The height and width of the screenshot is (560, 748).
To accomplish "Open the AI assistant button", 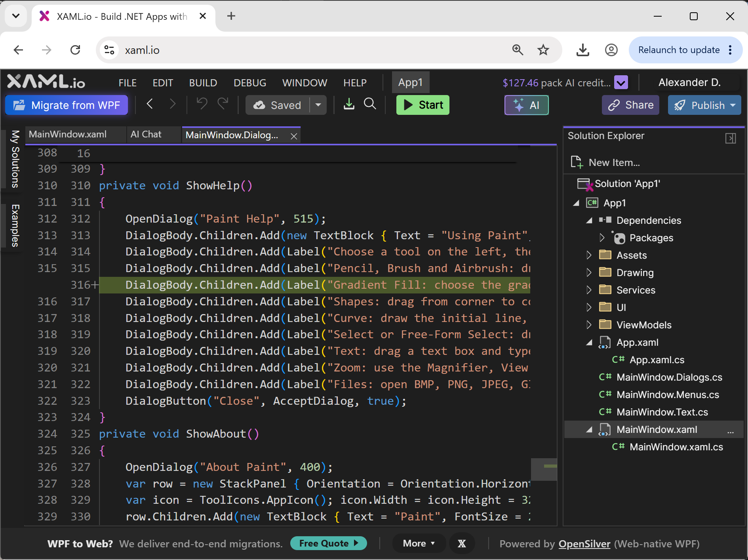I will coord(526,105).
